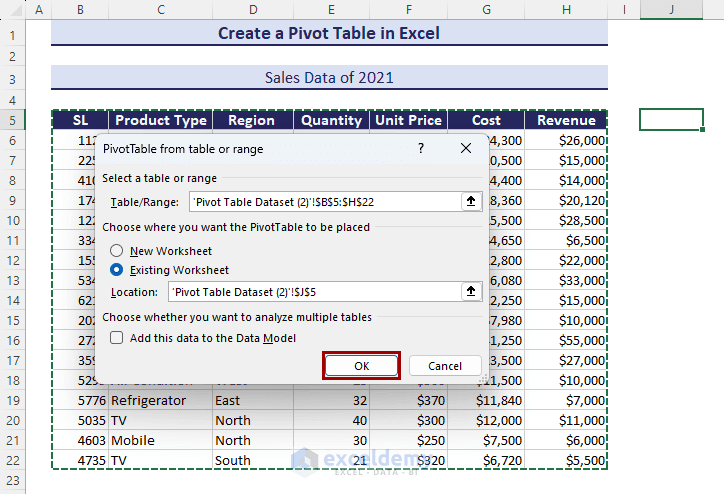The image size is (724, 494).
Task: Click the revenue value $55,000
Action: coord(567,340)
